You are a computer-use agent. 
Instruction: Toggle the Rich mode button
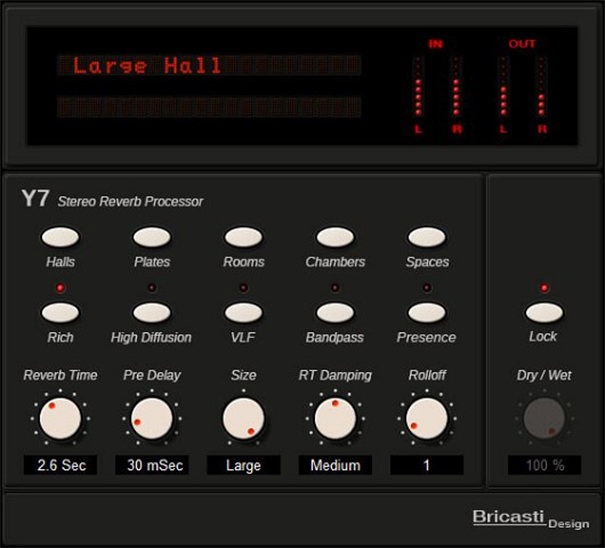pos(60,312)
